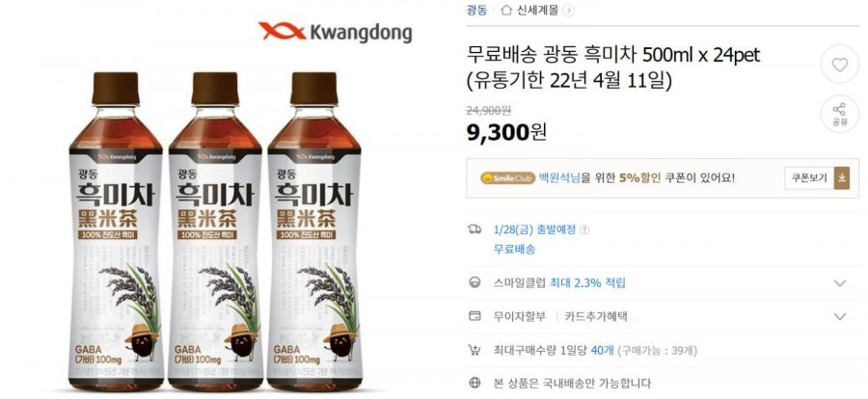
Task: Open the 신세계몰 store link
Action: [537, 10]
